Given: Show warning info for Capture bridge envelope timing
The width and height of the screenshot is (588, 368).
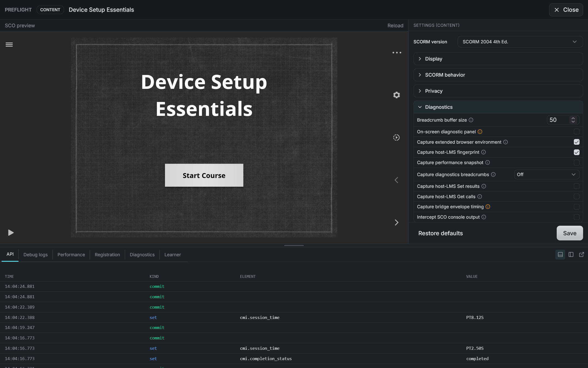Looking at the screenshot, I should click(x=488, y=207).
